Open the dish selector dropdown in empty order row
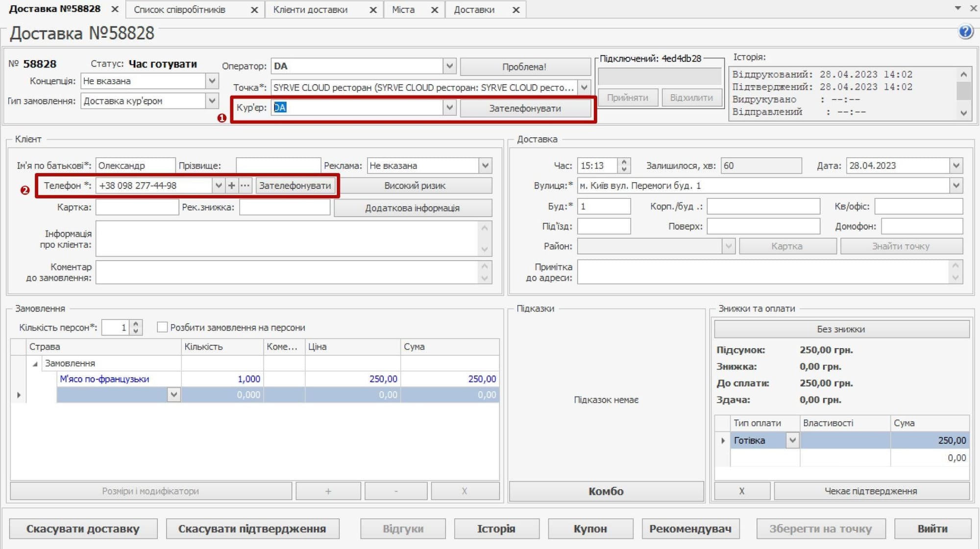This screenshot has width=980, height=549. click(x=173, y=395)
